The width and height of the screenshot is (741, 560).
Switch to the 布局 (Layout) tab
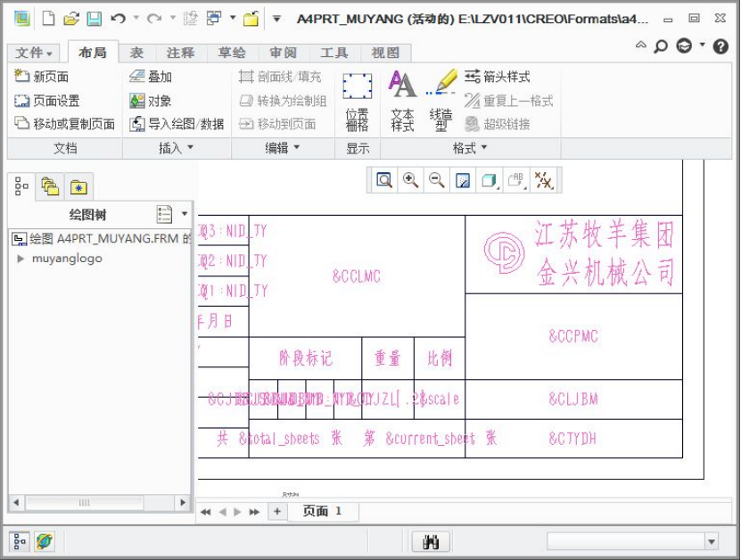point(93,53)
